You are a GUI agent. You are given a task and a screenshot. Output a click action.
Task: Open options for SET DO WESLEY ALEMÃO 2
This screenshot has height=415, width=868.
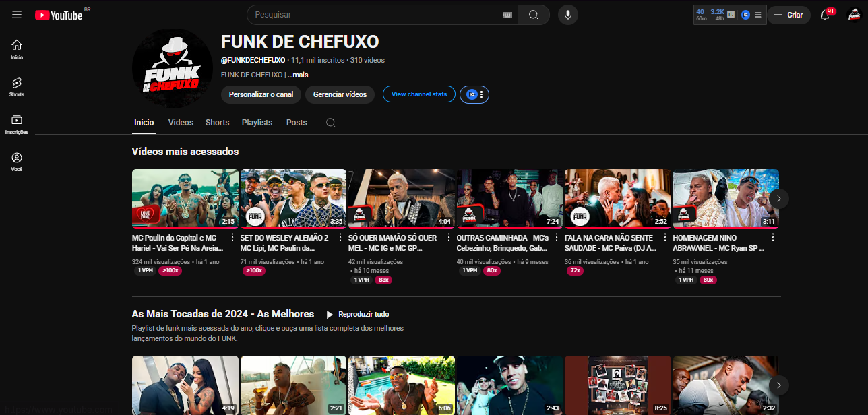pyautogui.click(x=341, y=238)
